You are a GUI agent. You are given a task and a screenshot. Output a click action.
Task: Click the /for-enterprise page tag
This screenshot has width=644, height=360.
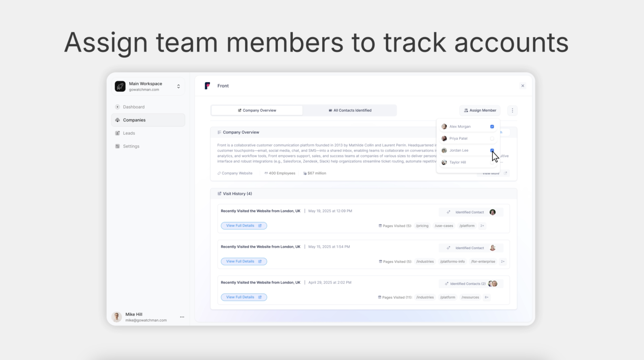click(483, 261)
